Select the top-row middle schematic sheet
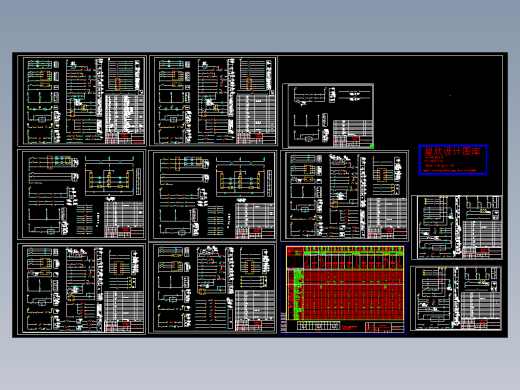The height and width of the screenshot is (390, 520). coord(213,101)
